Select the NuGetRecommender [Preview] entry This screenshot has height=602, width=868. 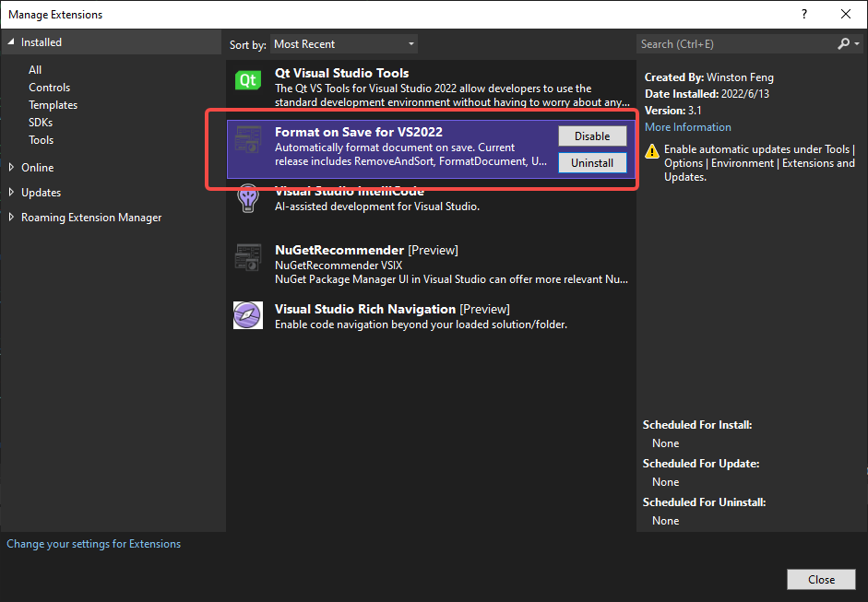[x=431, y=264]
